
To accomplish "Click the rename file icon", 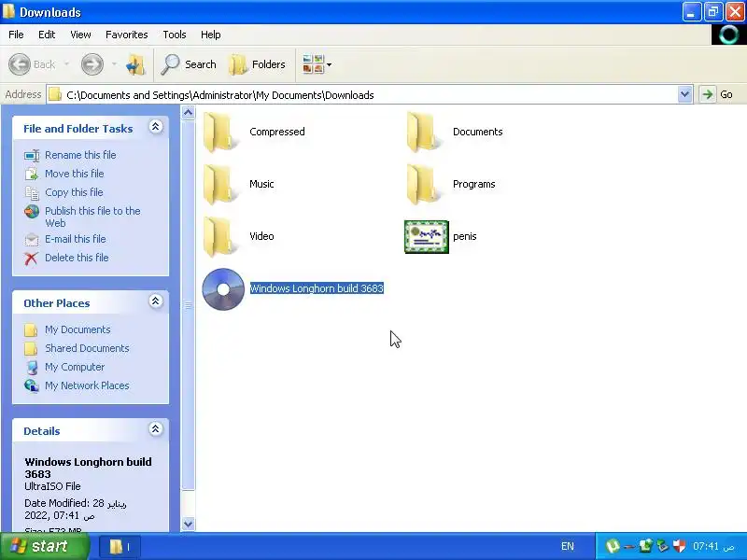I will tap(32, 155).
